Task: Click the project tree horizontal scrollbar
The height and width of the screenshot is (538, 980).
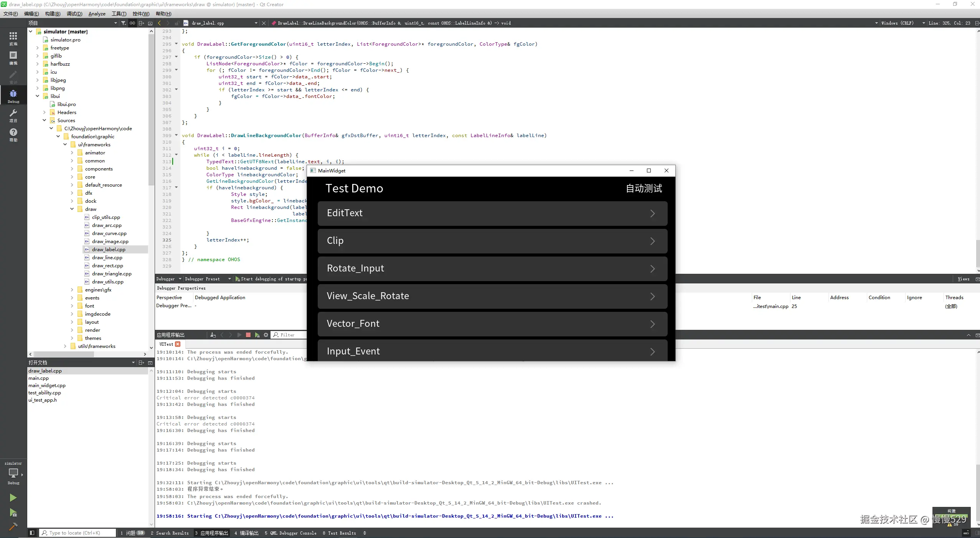Action: pyautogui.click(x=63, y=354)
